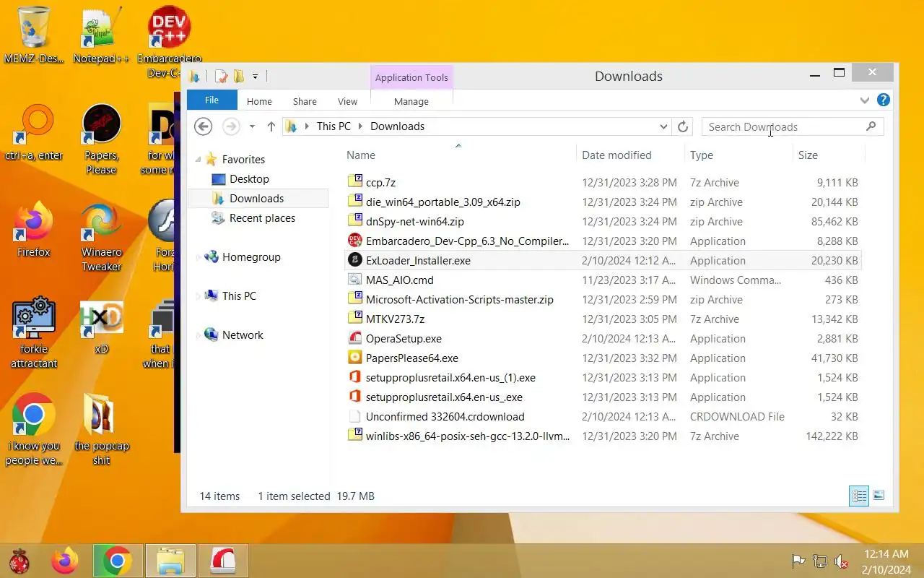Open the taskbar clock and date
Screen dimensions: 924x578
pyautogui.click(x=886, y=561)
